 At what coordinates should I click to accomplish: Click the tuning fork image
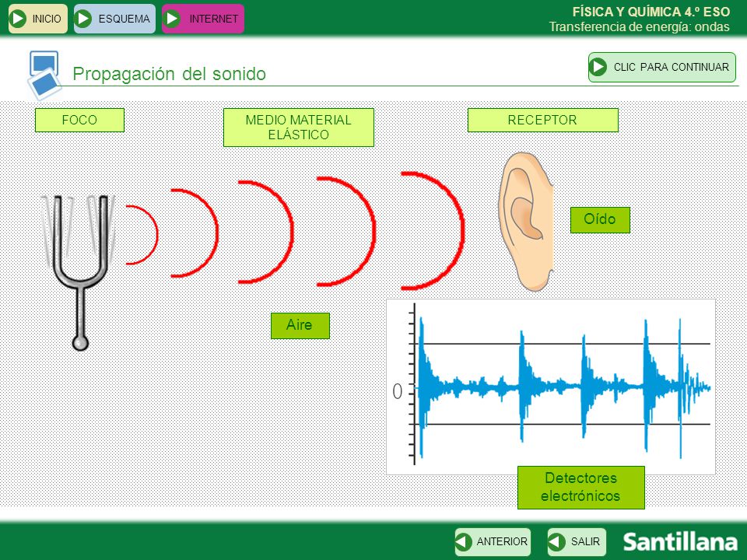(x=79, y=272)
